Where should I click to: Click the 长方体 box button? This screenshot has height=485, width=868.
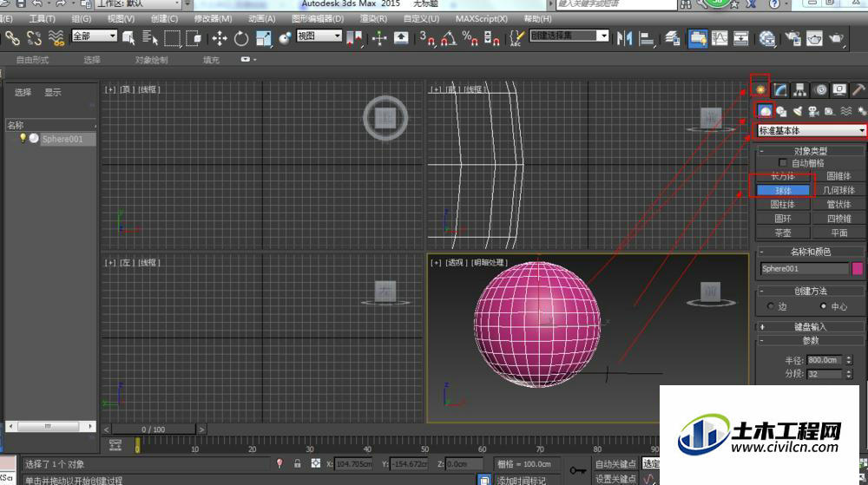[x=783, y=176]
